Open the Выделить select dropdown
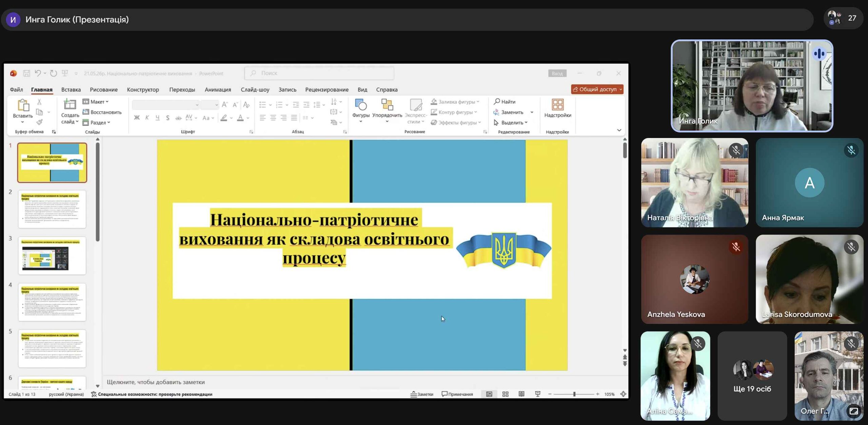Screen dimensions: 868x425 pos(511,122)
